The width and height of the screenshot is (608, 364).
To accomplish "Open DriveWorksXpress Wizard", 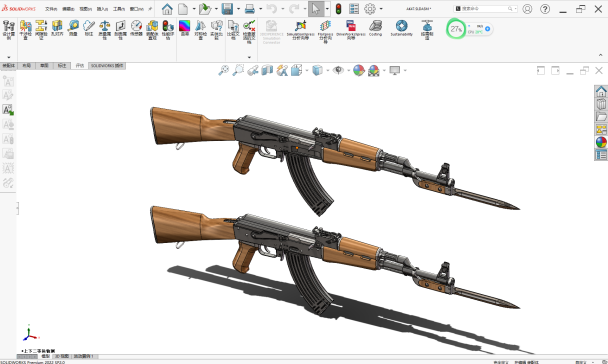I will pos(351,30).
